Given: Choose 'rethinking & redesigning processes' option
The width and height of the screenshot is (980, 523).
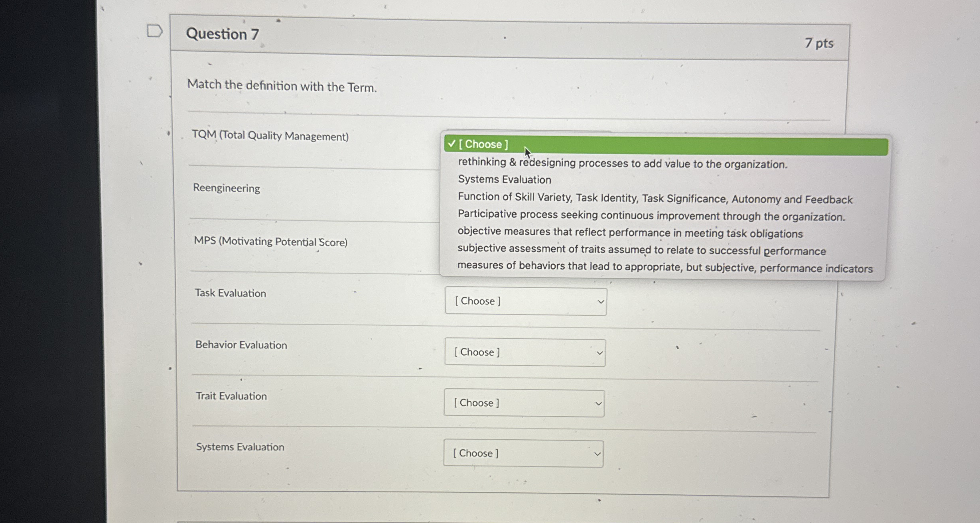Looking at the screenshot, I should 622,163.
